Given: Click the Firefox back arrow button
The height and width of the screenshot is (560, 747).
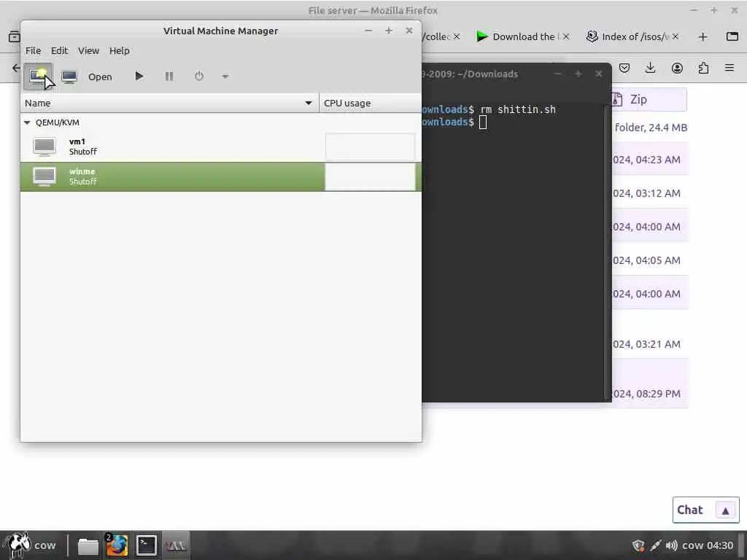Looking at the screenshot, I should coord(16,68).
